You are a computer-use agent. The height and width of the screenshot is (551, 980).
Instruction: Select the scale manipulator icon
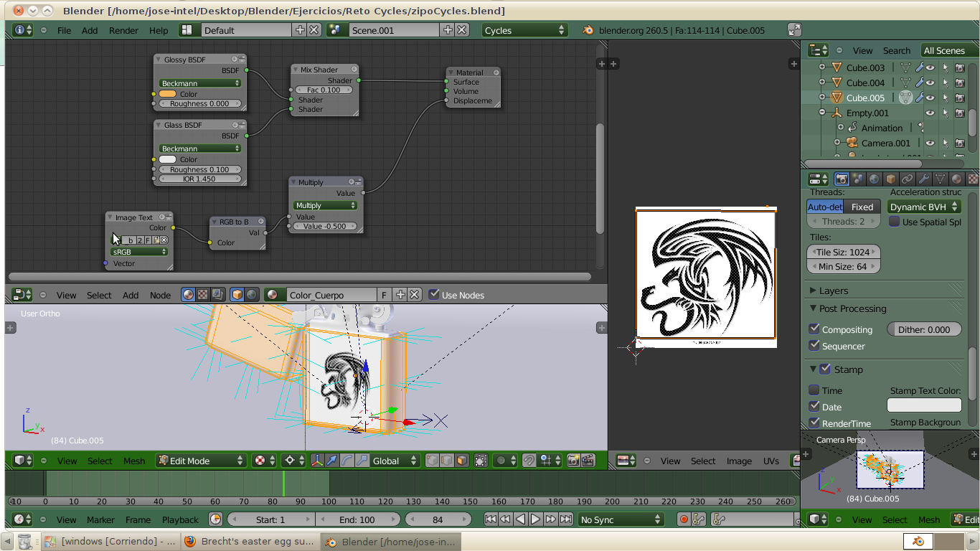[362, 461]
